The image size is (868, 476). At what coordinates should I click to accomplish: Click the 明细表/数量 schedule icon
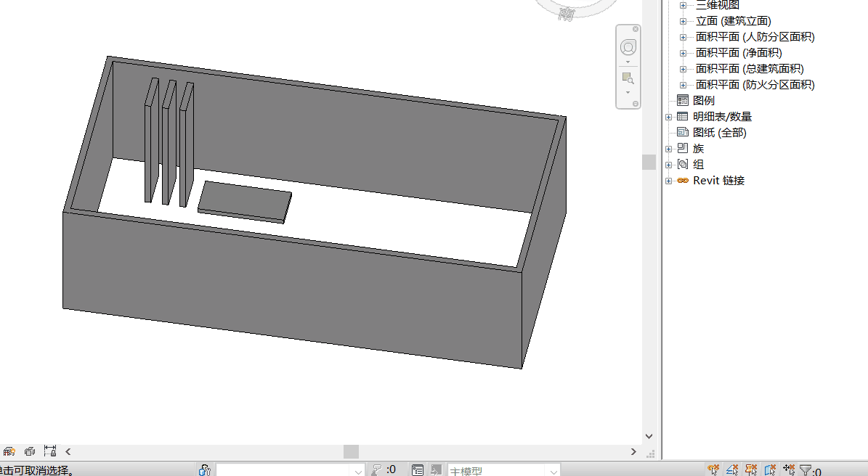pos(683,117)
